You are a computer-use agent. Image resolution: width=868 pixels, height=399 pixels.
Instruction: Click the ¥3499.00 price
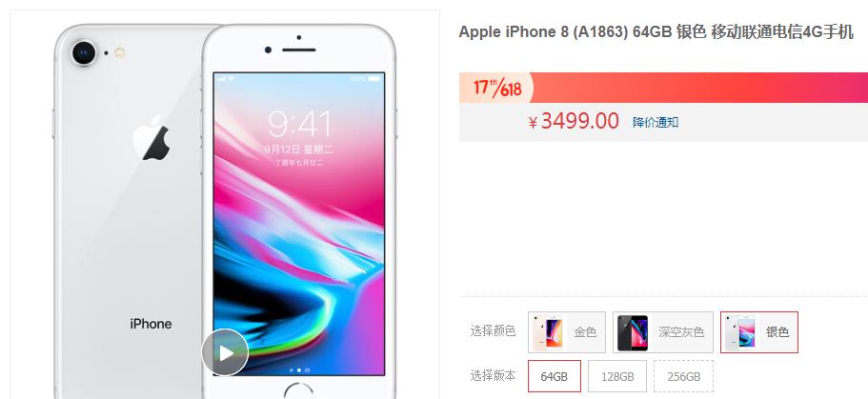(x=574, y=121)
